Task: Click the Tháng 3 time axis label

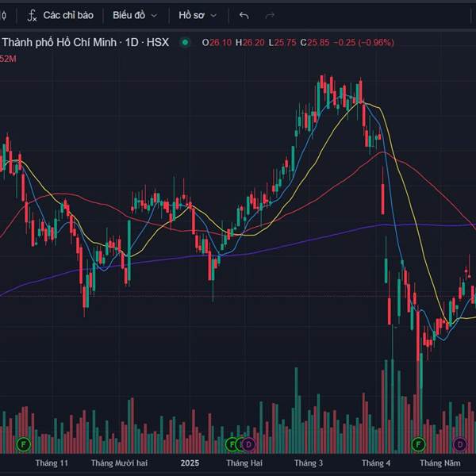Action: 309,463
